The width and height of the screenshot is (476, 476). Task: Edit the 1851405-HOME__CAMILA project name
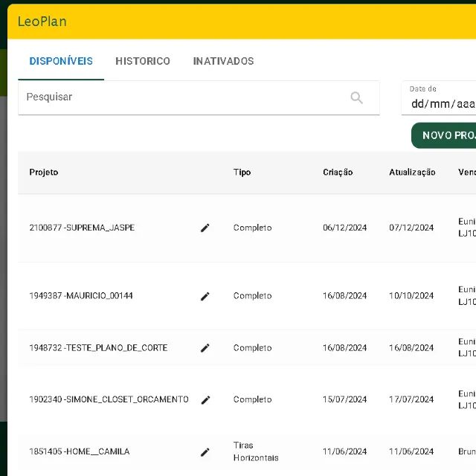pyautogui.click(x=205, y=451)
